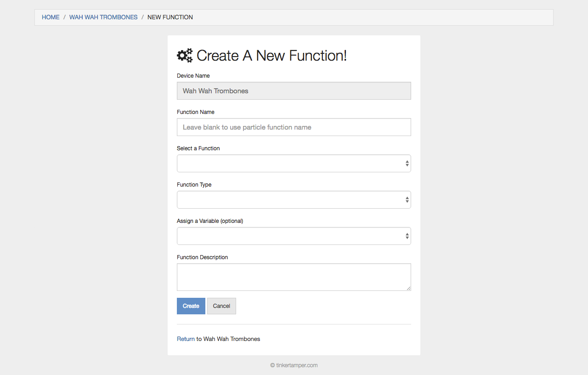The width and height of the screenshot is (588, 375).
Task: Click the gears icon beside the heading
Action: [x=185, y=56]
